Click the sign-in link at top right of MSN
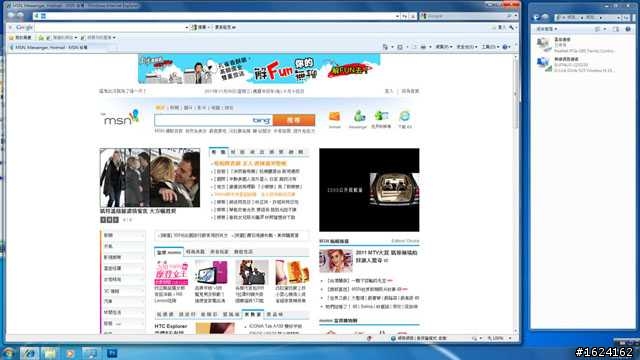The image size is (640, 360). [389, 91]
